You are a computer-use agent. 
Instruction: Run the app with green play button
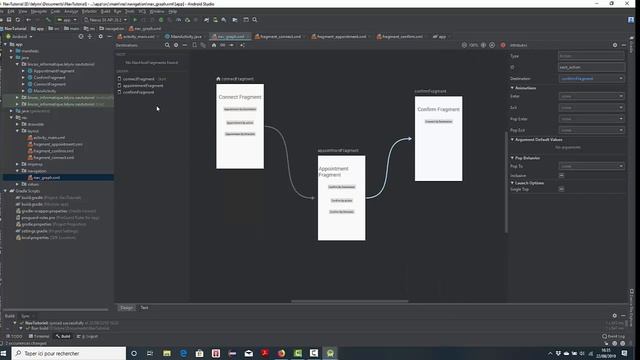[x=135, y=20]
